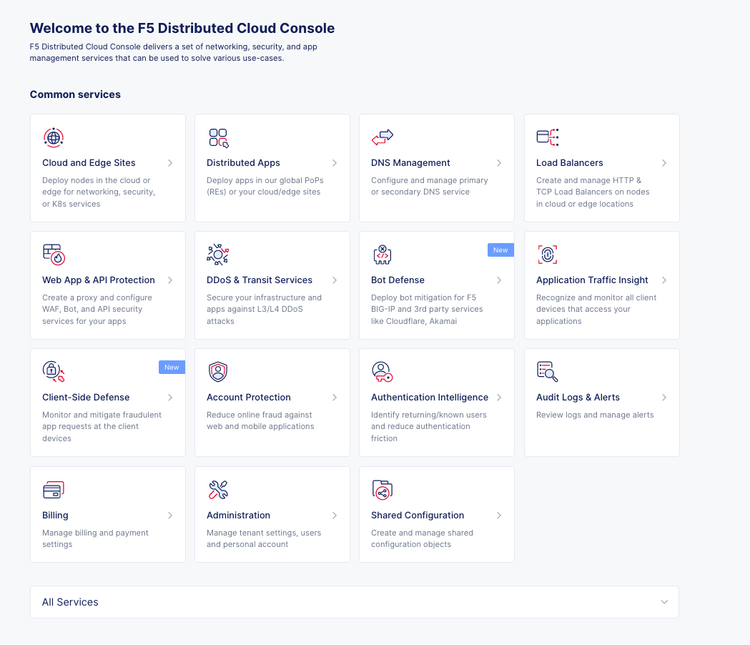Open the Administration title link
Screen dimensions: 750x645
(x=238, y=516)
